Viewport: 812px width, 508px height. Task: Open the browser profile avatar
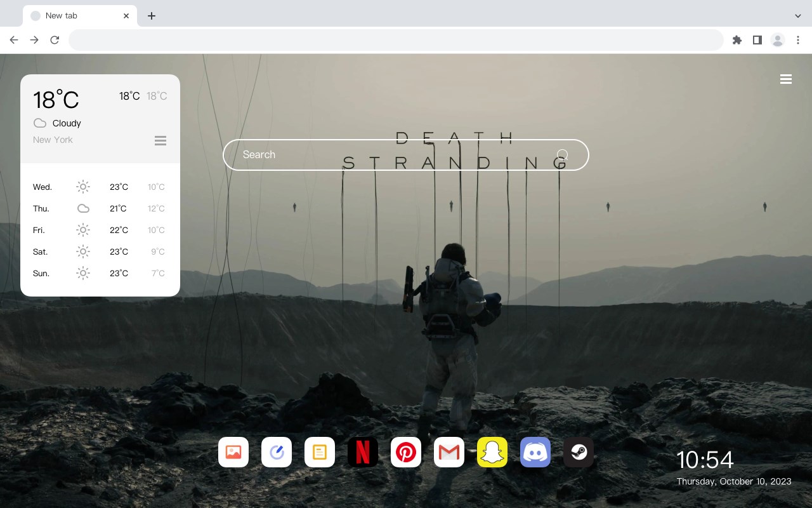click(778, 40)
